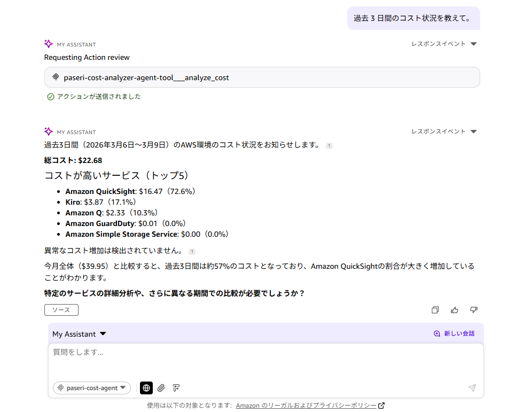Click the analyze_cost tool action box
The height and width of the screenshot is (412, 532).
pyautogui.click(x=262, y=77)
